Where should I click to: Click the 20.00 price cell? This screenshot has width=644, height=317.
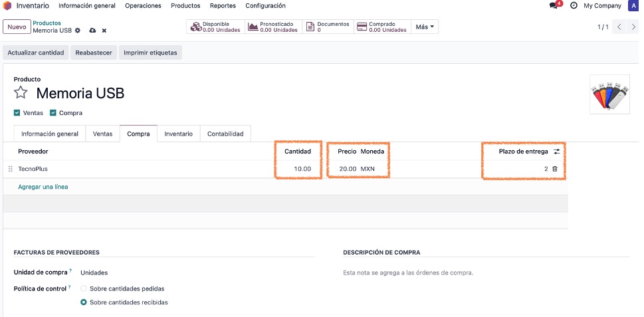[348, 169]
